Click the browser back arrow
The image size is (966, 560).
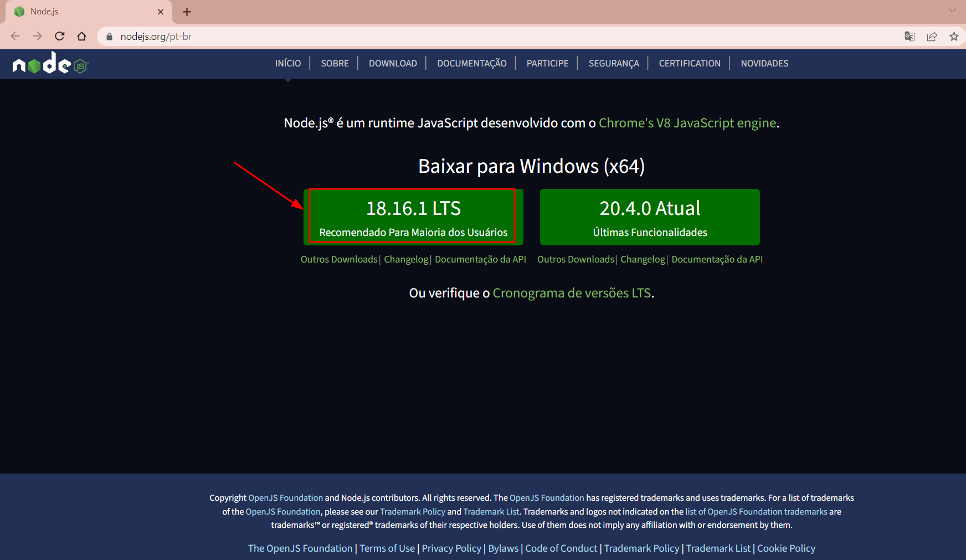coord(15,37)
